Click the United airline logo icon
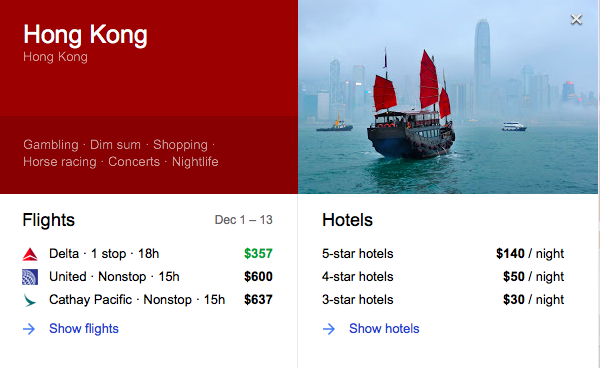 [30, 277]
